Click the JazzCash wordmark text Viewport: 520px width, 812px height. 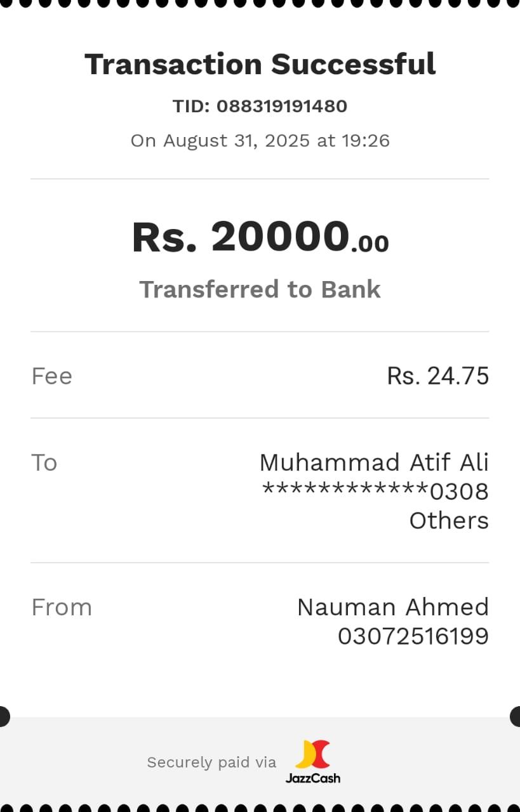click(x=313, y=778)
